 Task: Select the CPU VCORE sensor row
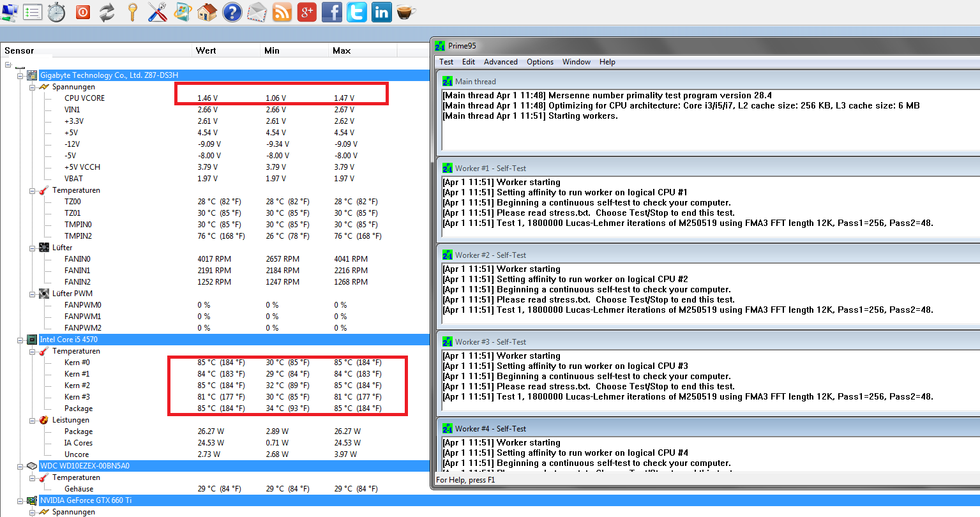coord(215,98)
